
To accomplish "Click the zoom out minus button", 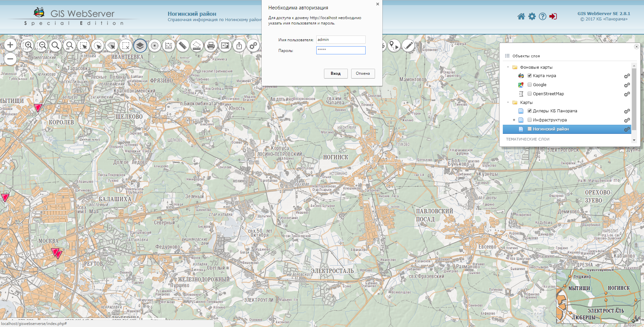I will point(10,59).
